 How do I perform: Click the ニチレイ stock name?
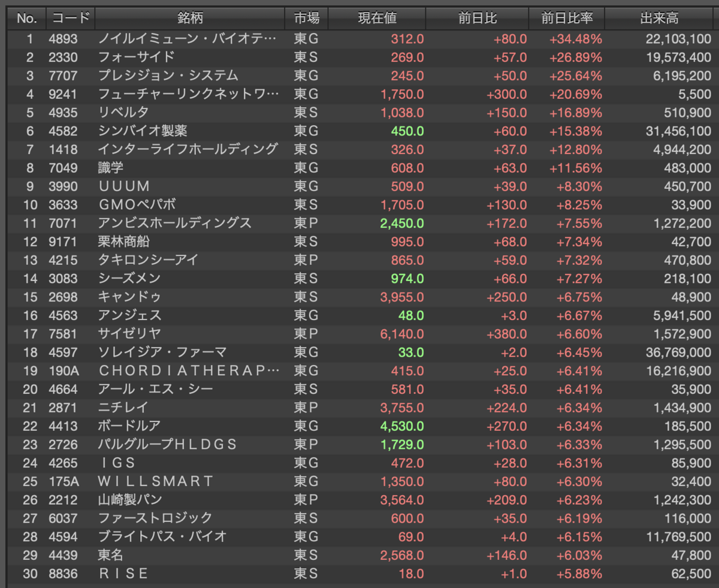pos(123,407)
